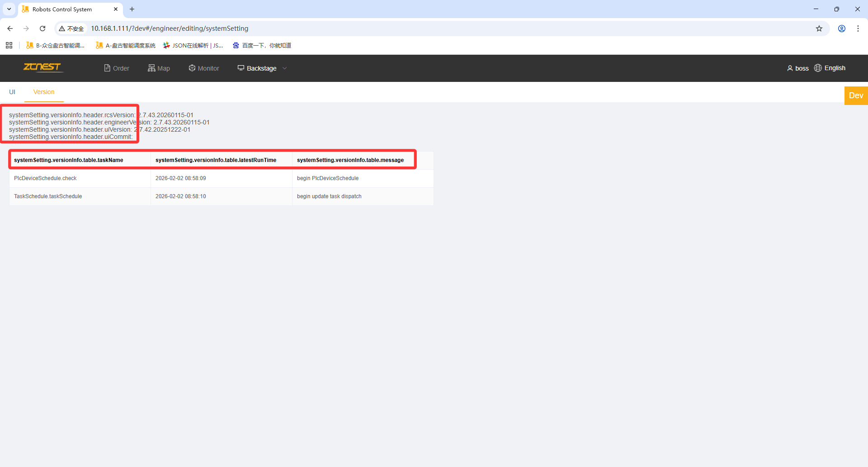Switch to the UI tab
868x467 pixels.
pos(12,92)
